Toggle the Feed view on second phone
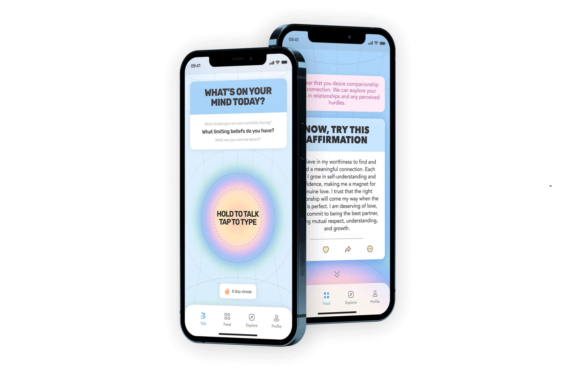 click(x=327, y=297)
